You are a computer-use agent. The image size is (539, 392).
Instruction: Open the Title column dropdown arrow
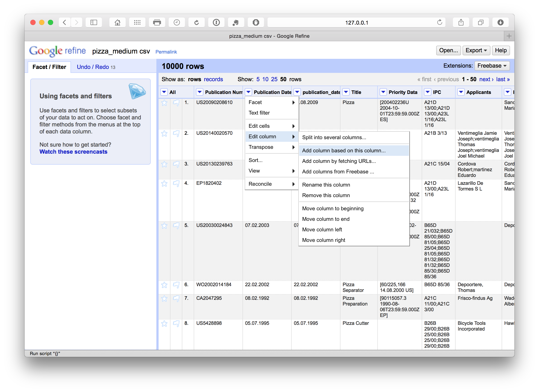coord(346,92)
